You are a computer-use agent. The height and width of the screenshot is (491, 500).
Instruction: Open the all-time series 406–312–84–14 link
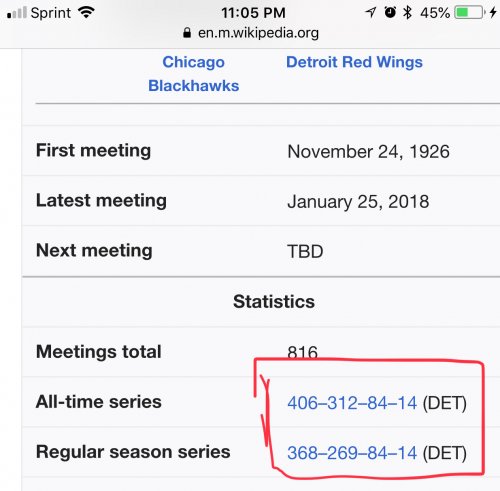tap(352, 403)
